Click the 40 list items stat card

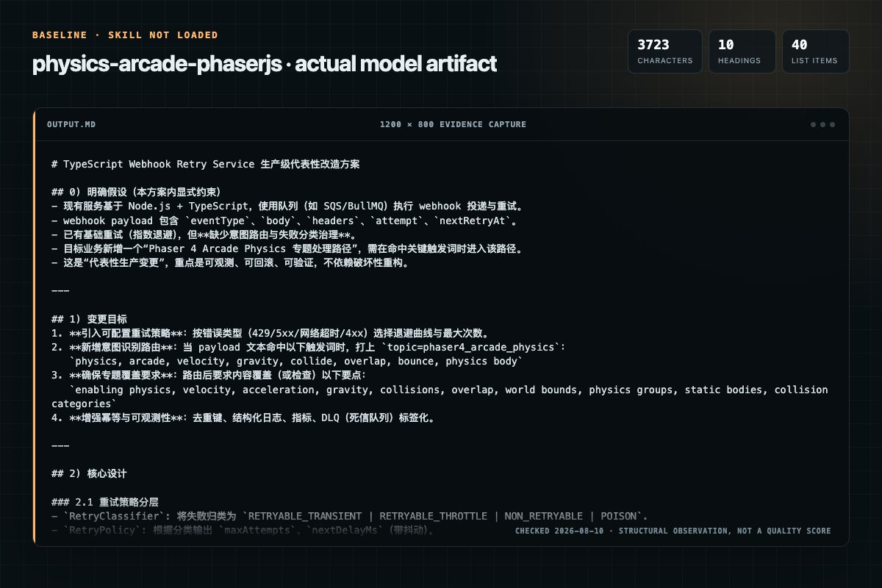[816, 51]
